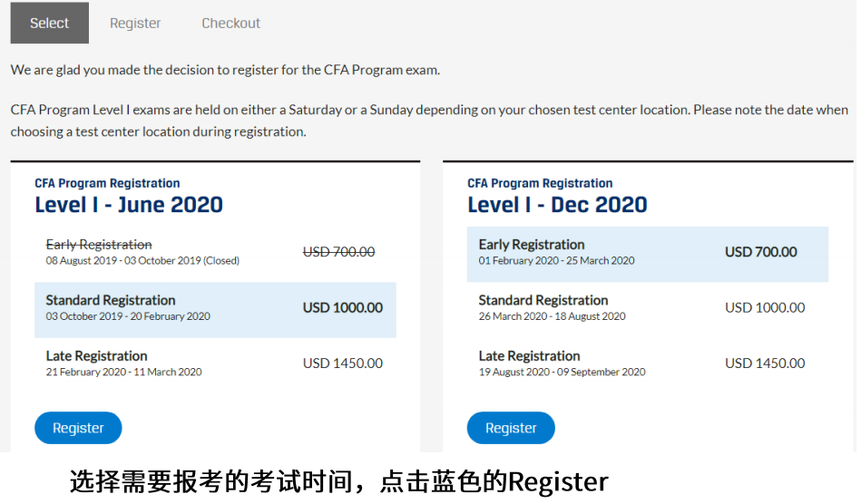Screen dimensions: 861x504
Task: Click June Late price USD 1450.00
Action: pos(343,363)
